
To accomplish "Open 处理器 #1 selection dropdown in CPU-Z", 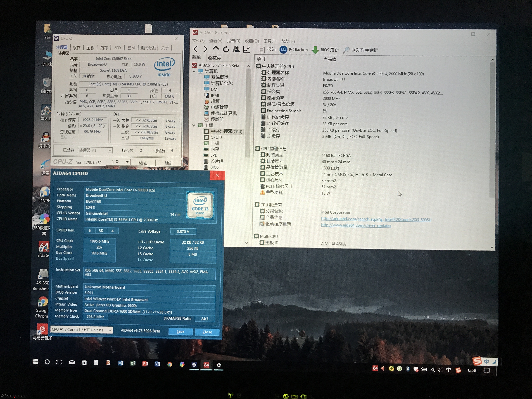I will pyautogui.click(x=95, y=150).
